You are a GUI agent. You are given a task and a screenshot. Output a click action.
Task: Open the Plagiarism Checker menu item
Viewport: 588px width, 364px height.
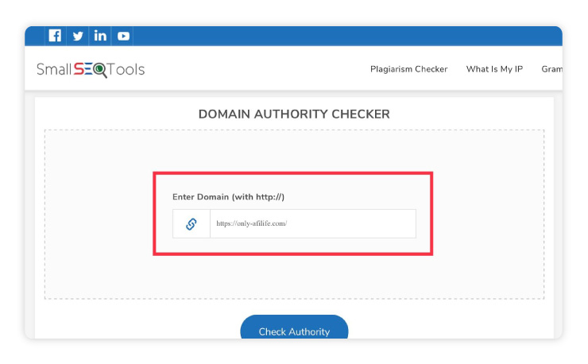click(408, 69)
